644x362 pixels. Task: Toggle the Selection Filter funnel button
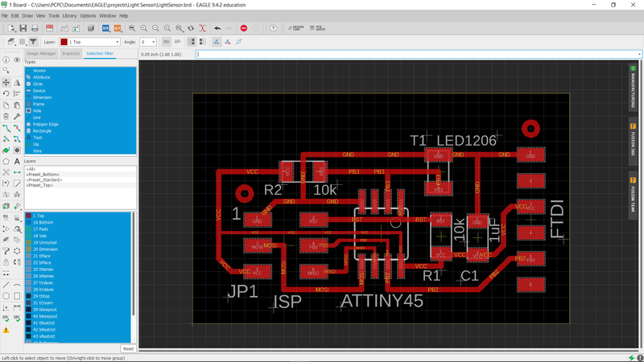(33, 42)
